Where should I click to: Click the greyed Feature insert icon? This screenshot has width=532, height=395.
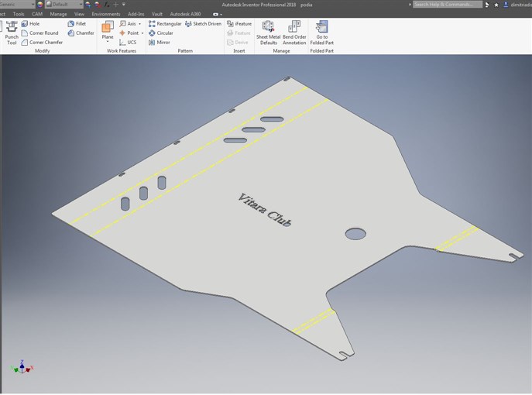coord(230,33)
